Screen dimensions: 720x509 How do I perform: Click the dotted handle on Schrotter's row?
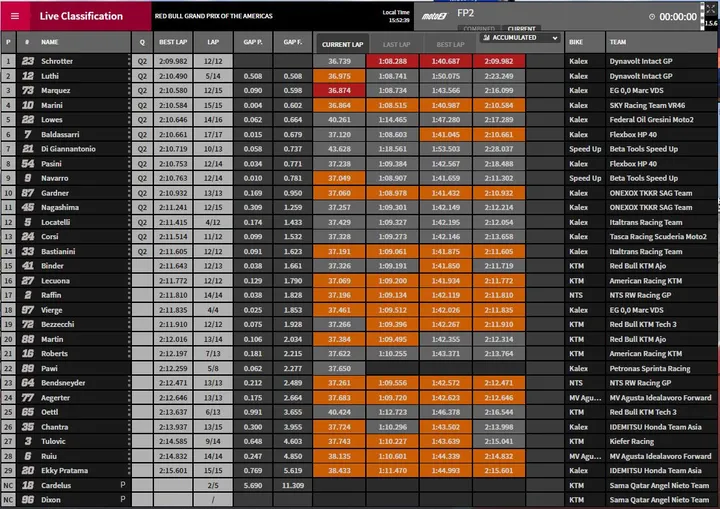129,61
